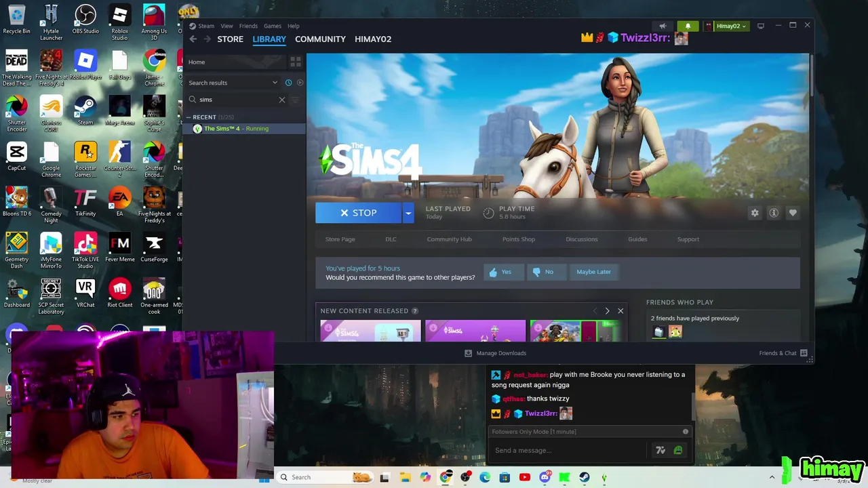Open YouTube from the taskbar
Viewport: 868px width, 488px height.
tap(524, 477)
